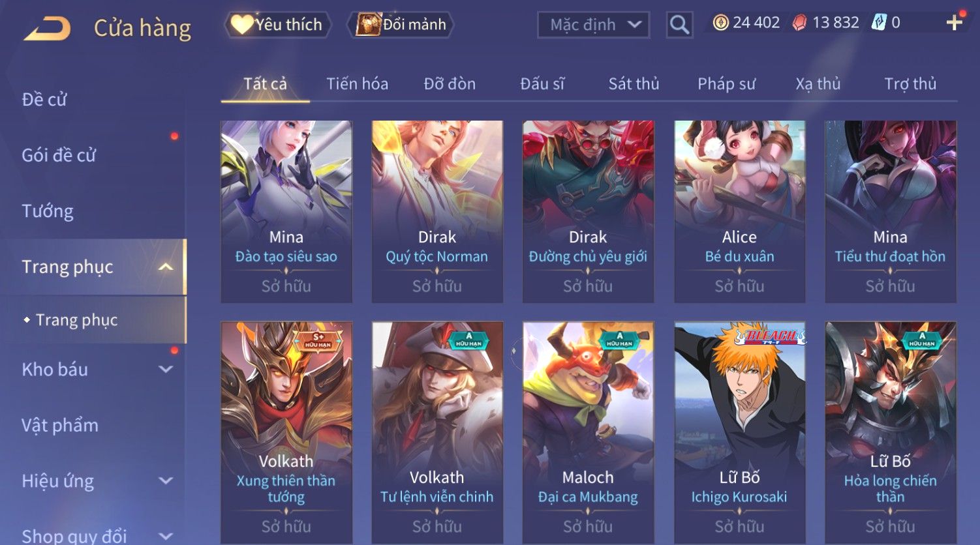Select the Lữ Bố Ichigo Kurosaki skin
Screen dimensions: 980x545
pyautogui.click(x=739, y=432)
